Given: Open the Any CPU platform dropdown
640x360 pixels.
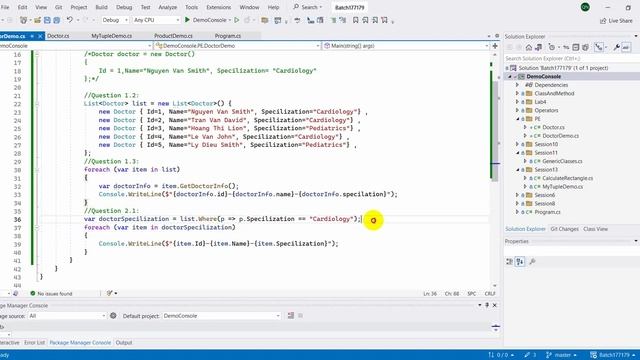Looking at the screenshot, I should pos(156,20).
